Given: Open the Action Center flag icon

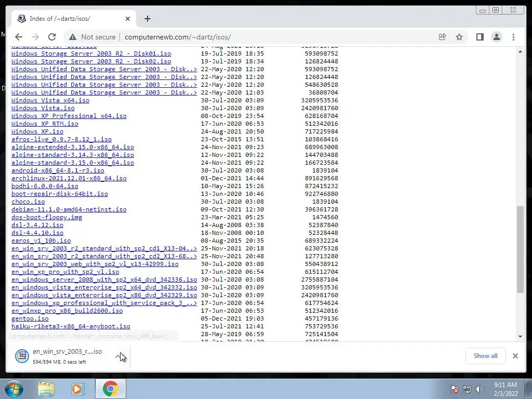Looking at the screenshot, I should (454, 389).
